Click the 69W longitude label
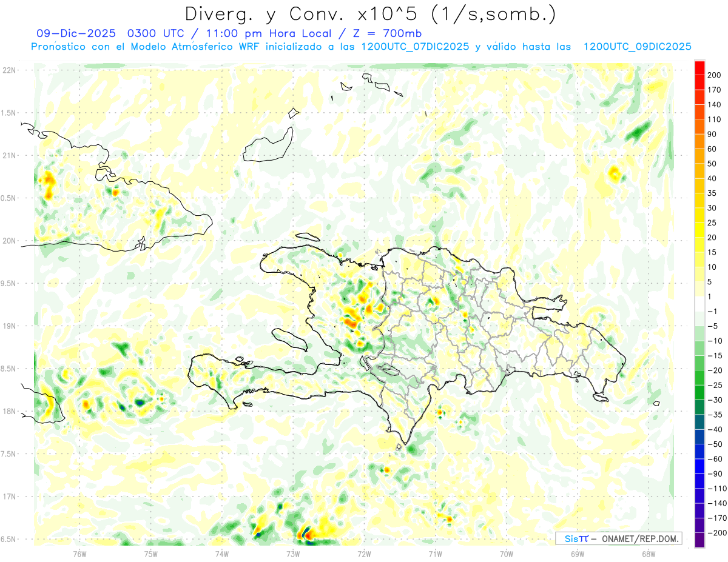 [x=577, y=554]
